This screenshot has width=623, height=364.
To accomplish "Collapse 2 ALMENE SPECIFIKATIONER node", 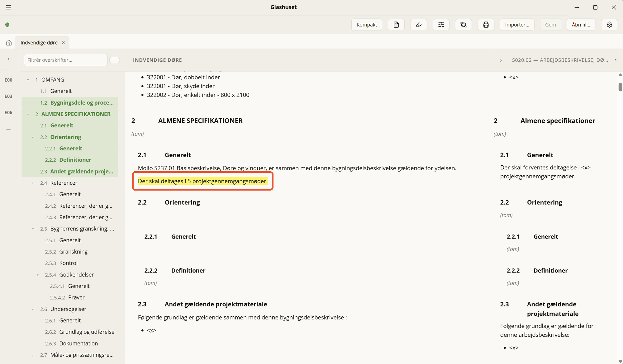I will click(x=28, y=114).
